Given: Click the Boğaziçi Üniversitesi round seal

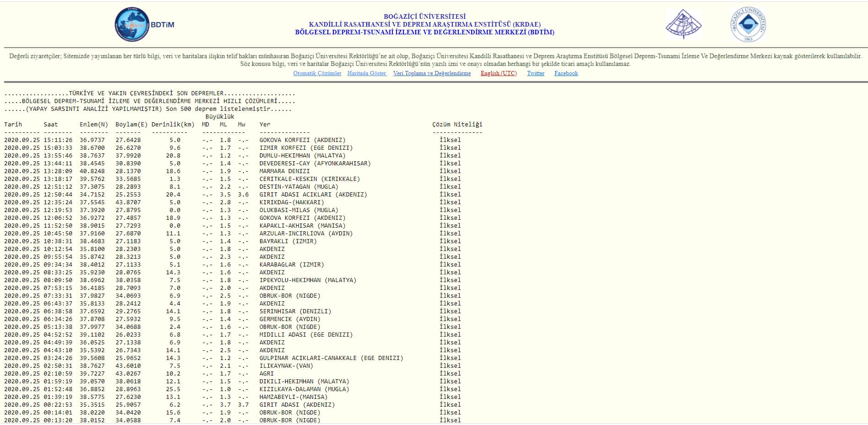Looking at the screenshot, I should click(x=748, y=25).
